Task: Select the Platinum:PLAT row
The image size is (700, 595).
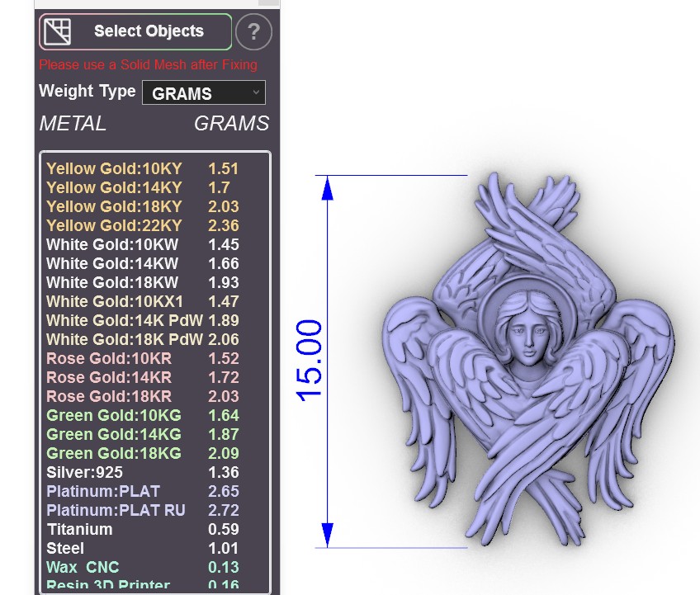Action: tap(143, 491)
